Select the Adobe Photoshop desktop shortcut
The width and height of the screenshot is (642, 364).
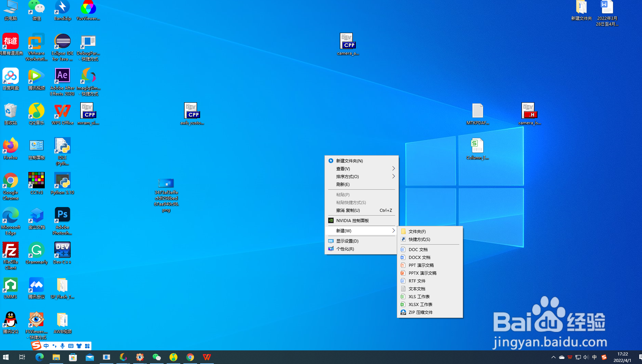coord(62,221)
